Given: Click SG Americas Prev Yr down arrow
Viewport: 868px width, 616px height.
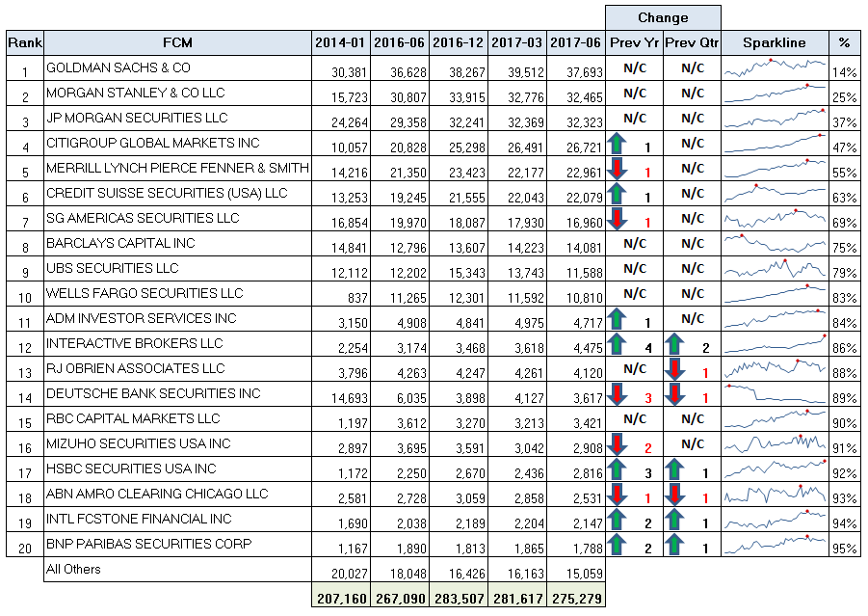Looking at the screenshot, I should point(617,219).
